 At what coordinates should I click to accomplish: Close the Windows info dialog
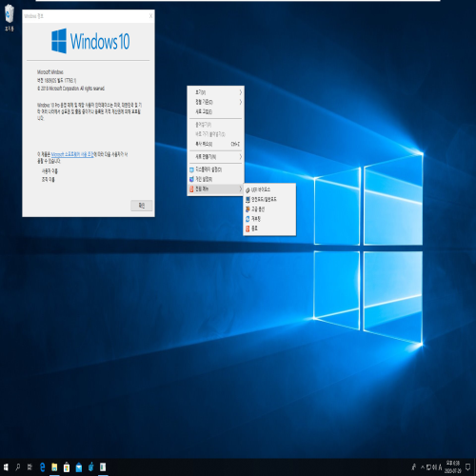pos(150,16)
